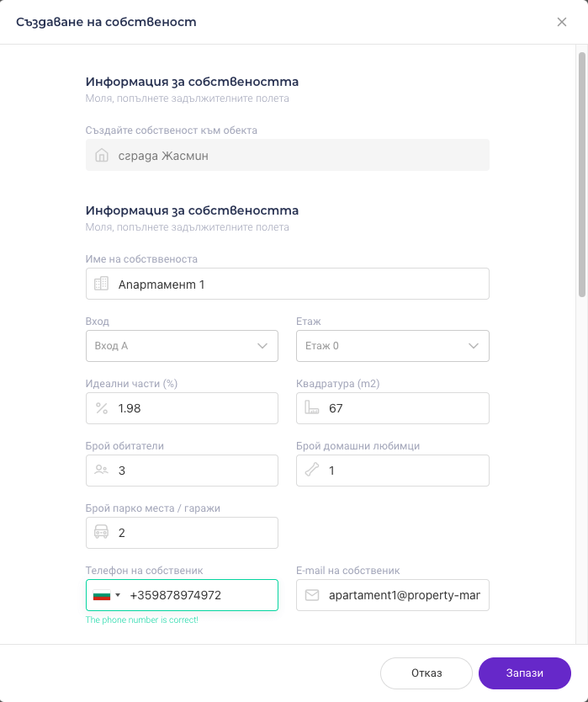This screenshot has width=588, height=702.
Task: Close the Създаване на собственост dialog
Action: click(562, 22)
